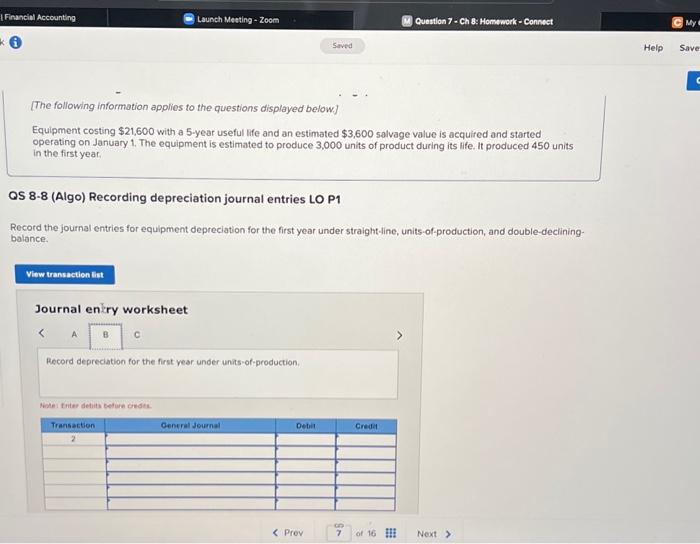The height and width of the screenshot is (544, 700).
Task: Click the Saved status pill
Action: 342,46
